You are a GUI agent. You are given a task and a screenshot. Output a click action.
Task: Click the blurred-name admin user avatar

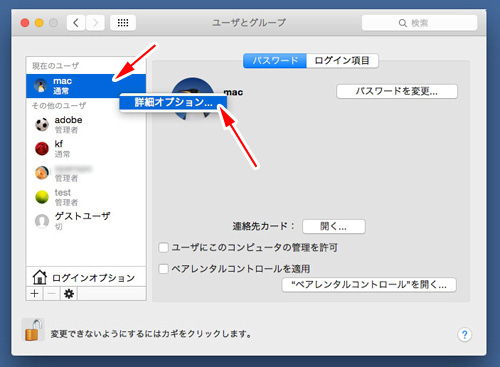pyautogui.click(x=42, y=173)
